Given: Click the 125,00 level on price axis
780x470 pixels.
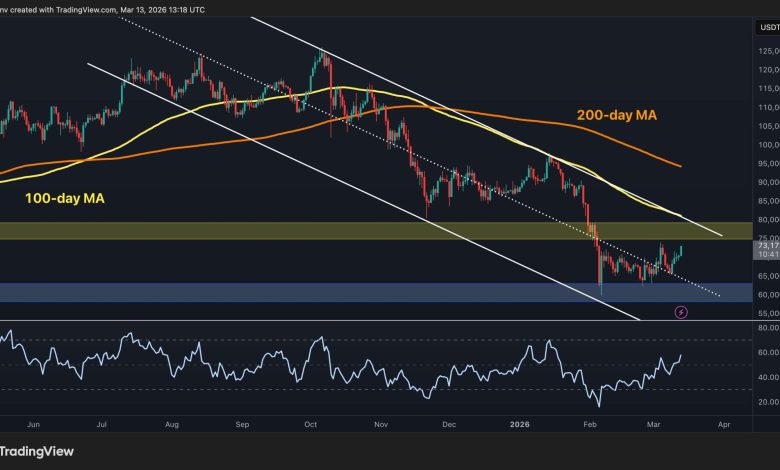Looking at the screenshot, I should [767, 51].
